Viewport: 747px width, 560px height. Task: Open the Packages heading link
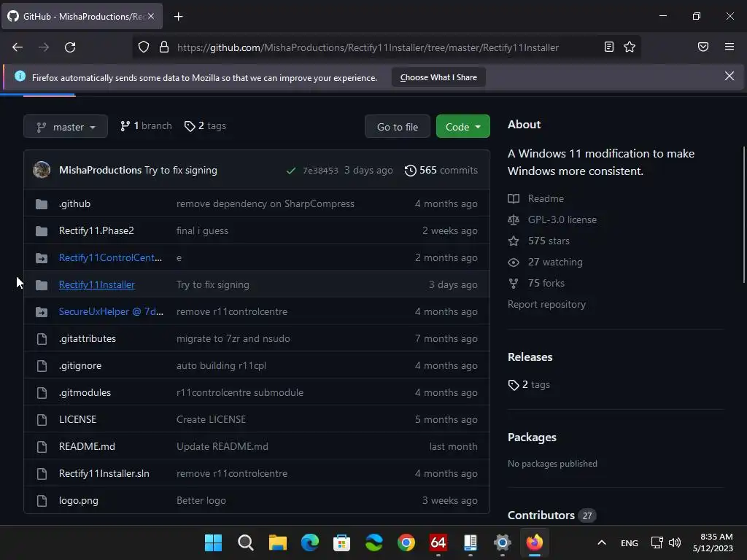pos(532,437)
